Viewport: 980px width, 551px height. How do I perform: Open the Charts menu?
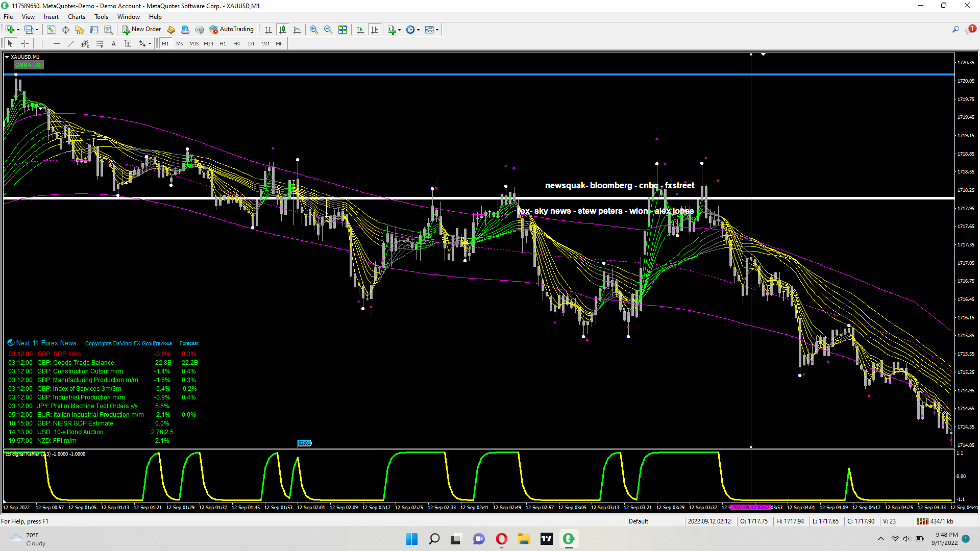[x=77, y=17]
